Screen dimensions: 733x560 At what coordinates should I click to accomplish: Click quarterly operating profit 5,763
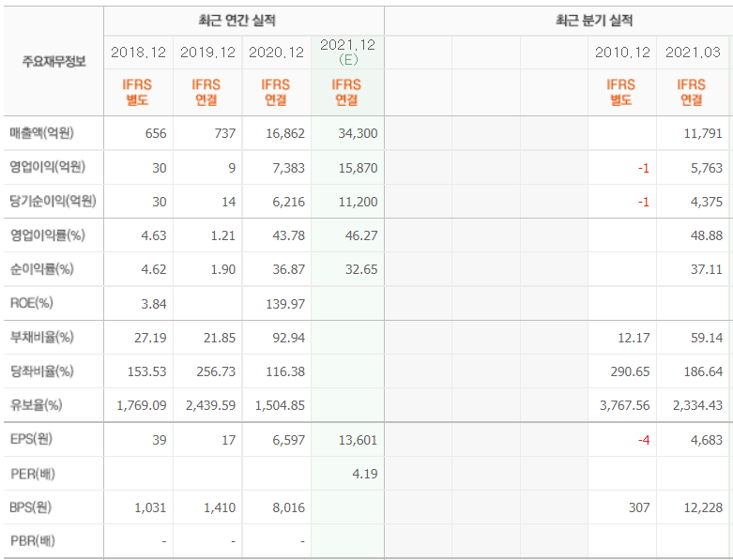707,168
